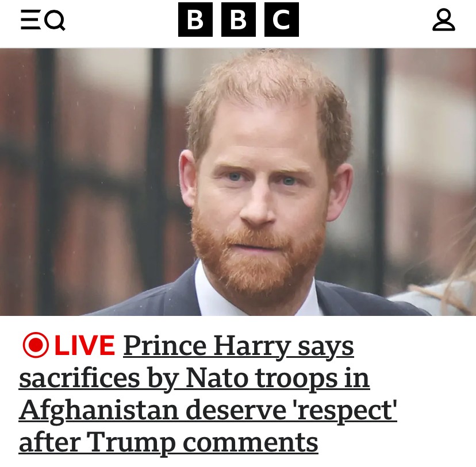This screenshot has height=467, width=476.
Task: Click the red LIVE label text
Action: (85, 345)
